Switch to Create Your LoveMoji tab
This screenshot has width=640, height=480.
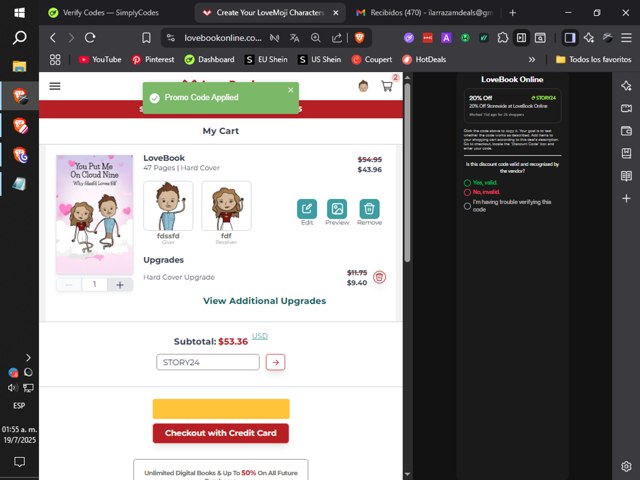click(x=269, y=13)
